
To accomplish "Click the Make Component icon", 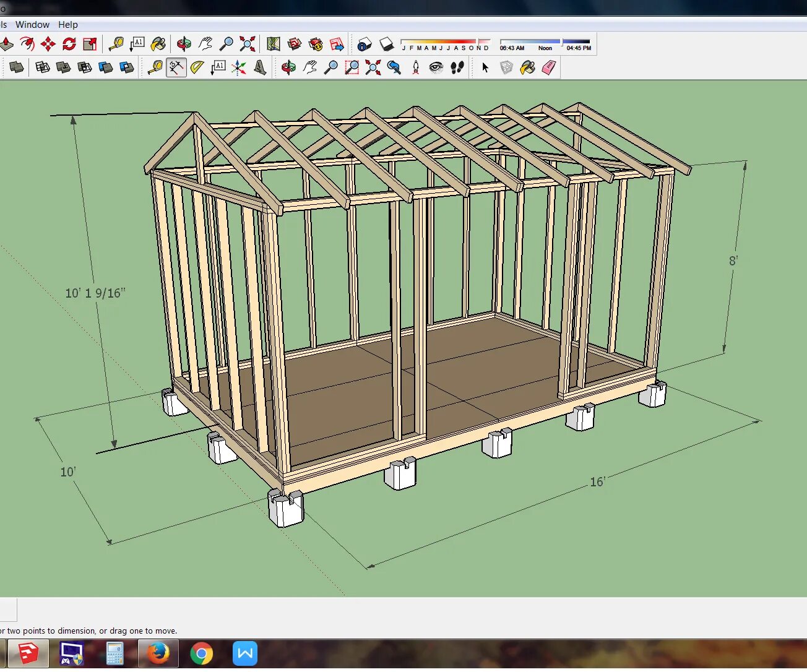I will click(506, 67).
